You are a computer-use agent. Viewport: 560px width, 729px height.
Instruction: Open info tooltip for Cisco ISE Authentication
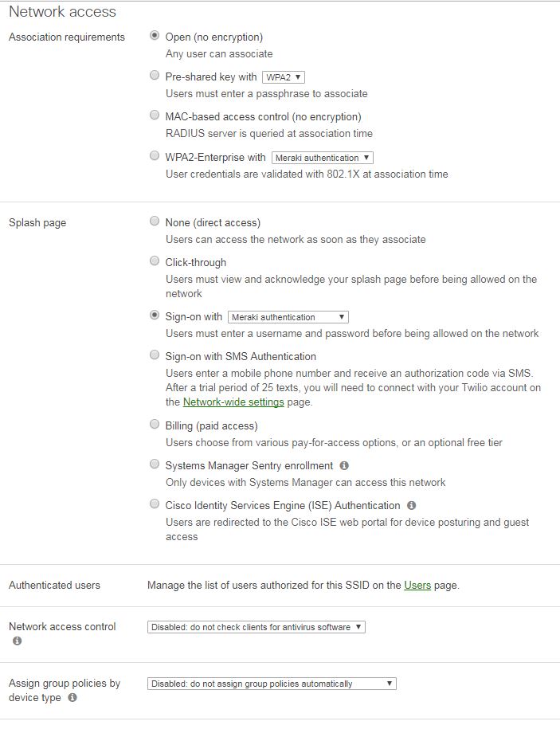[x=411, y=505]
